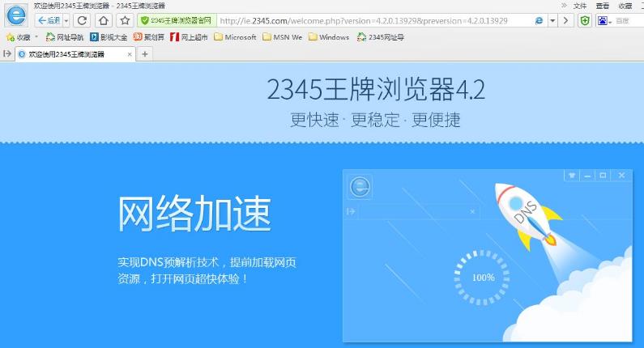This screenshot has width=644, height=348.
Task: Open a new tab with the plus button
Action: click(x=144, y=54)
